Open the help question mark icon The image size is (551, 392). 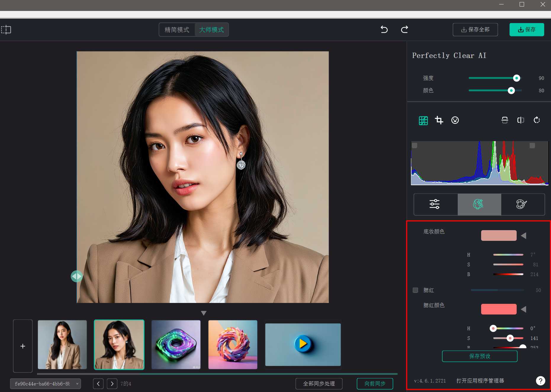540,381
